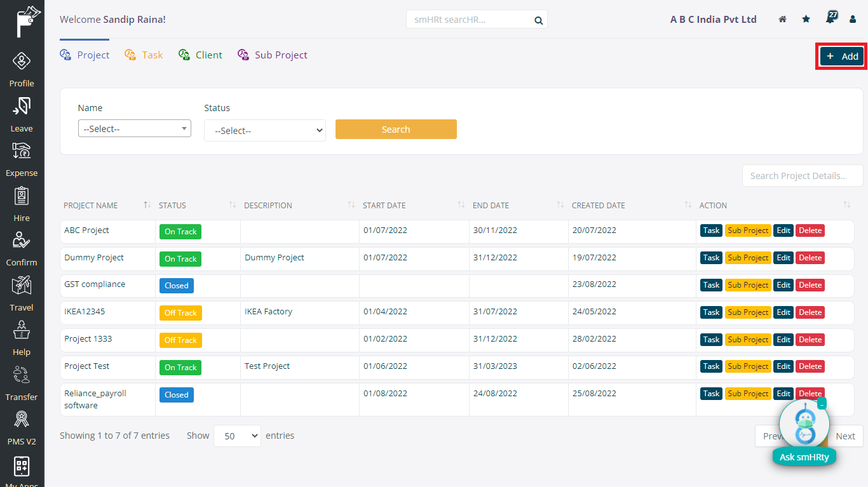
Task: Minimize the Ask smHRty chatbot widget
Action: (x=822, y=404)
